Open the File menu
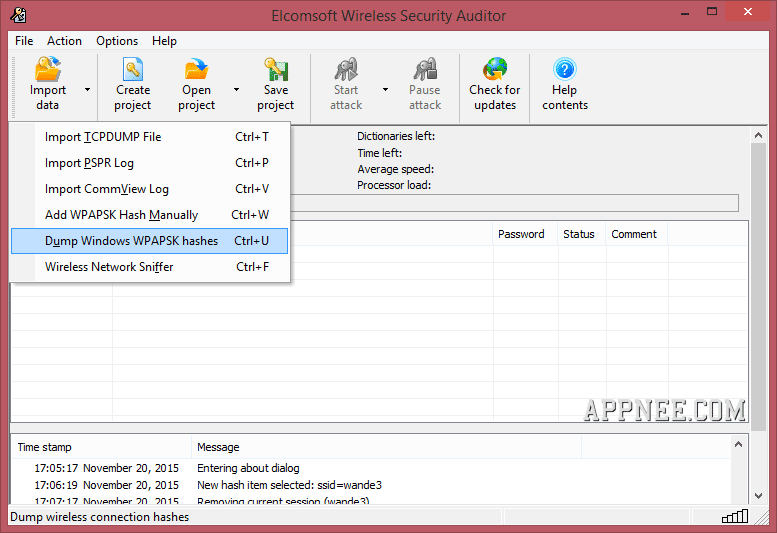Image resolution: width=777 pixels, height=533 pixels. point(24,41)
